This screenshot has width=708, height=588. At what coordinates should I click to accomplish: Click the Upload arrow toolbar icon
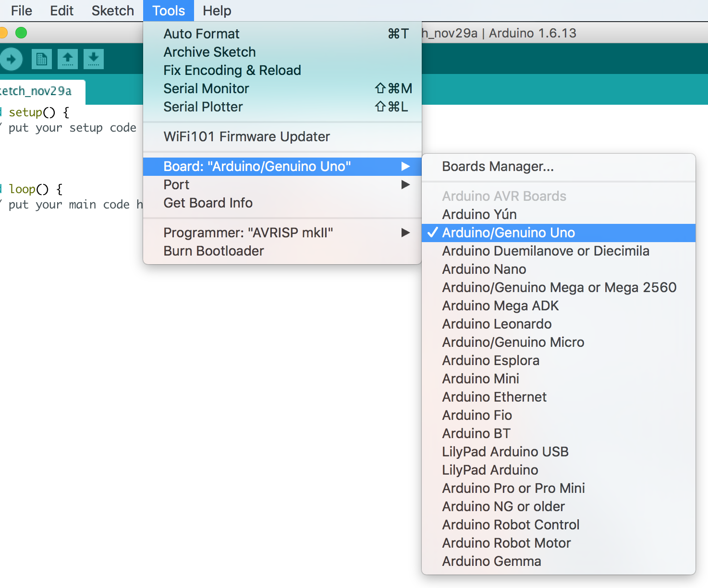pos(11,60)
